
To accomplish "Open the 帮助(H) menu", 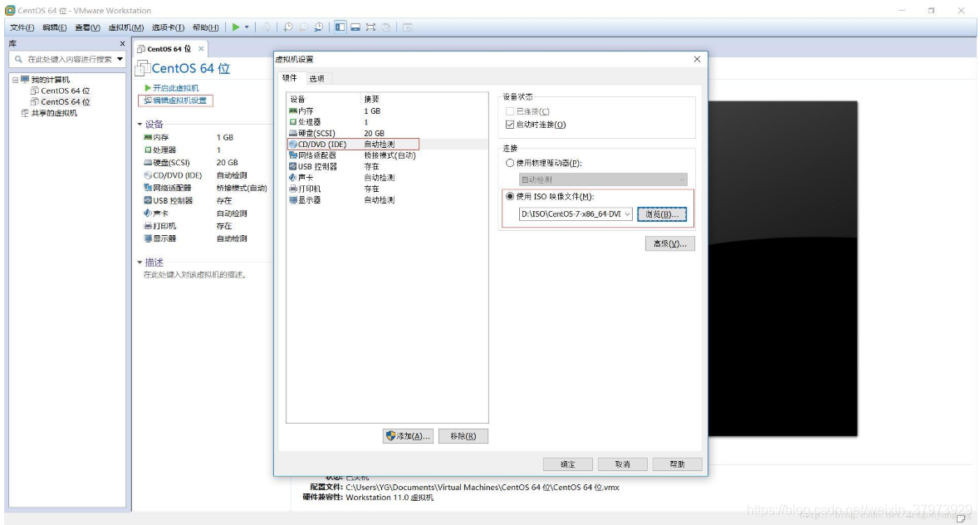I will [206, 27].
